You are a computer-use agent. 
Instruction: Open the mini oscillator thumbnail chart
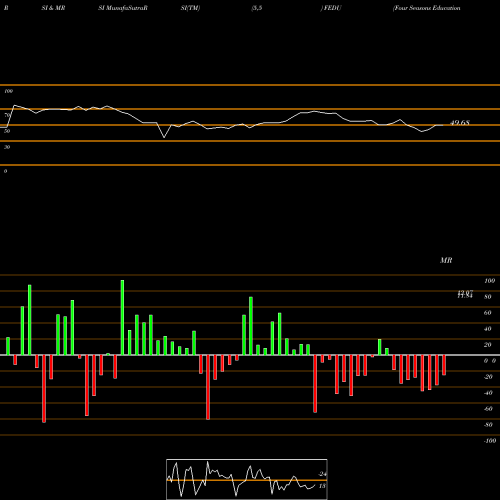[x=247, y=479]
